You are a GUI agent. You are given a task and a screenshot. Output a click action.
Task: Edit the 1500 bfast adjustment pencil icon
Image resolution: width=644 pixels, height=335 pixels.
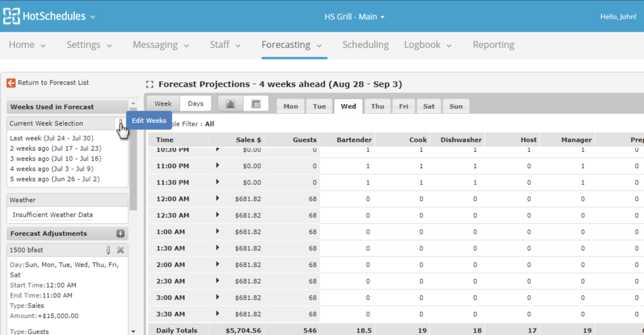108,250
